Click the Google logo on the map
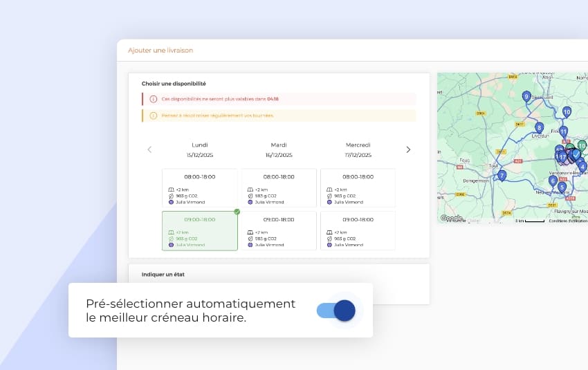 click(452, 219)
